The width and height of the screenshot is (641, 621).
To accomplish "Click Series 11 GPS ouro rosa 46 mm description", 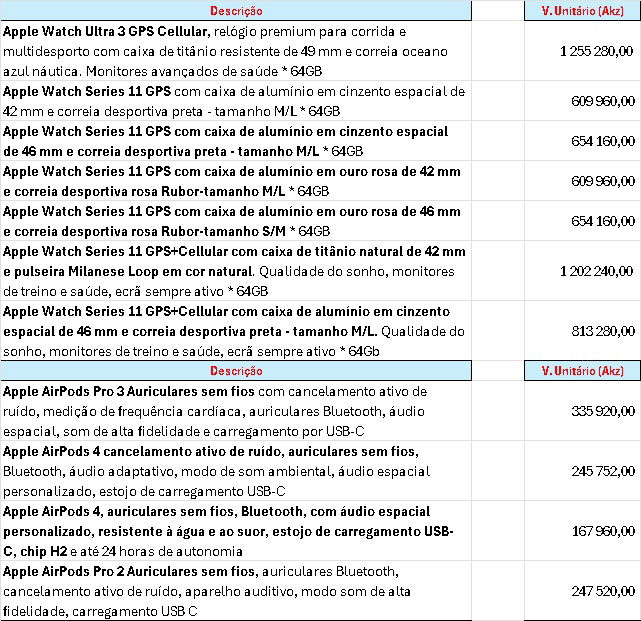I will tap(236, 221).
